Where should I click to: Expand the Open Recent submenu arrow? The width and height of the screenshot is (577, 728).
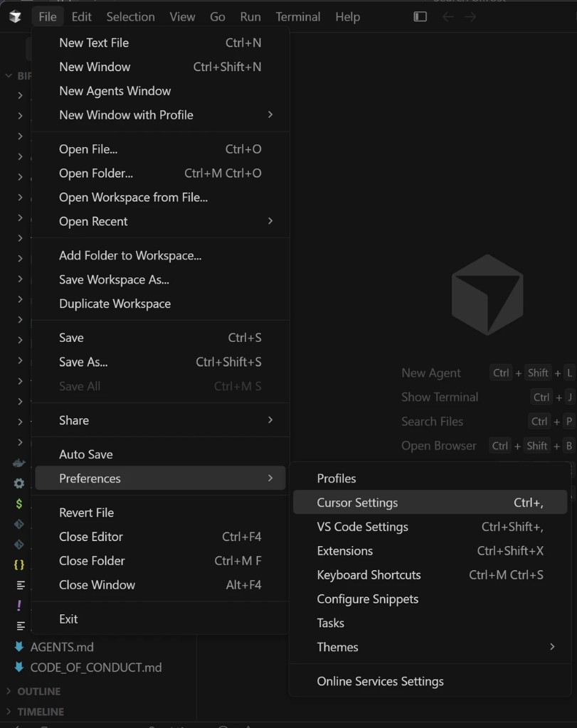pyautogui.click(x=270, y=221)
